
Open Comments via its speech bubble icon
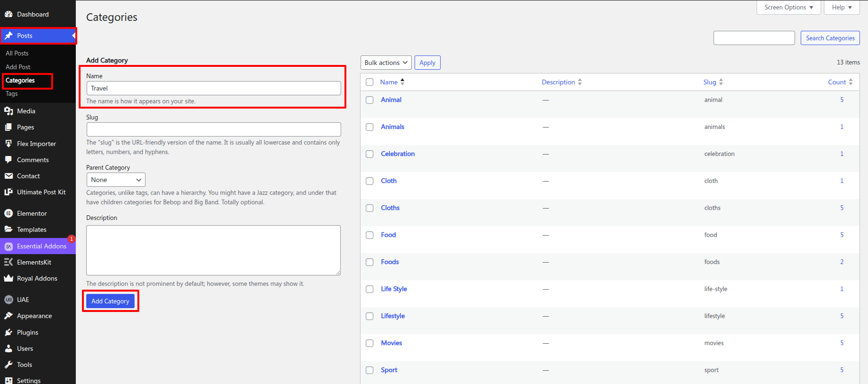pyautogui.click(x=9, y=160)
